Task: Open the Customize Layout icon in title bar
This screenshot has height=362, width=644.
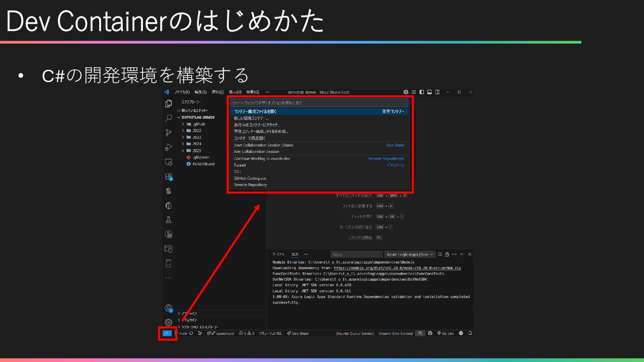Action: pyautogui.click(x=414, y=92)
